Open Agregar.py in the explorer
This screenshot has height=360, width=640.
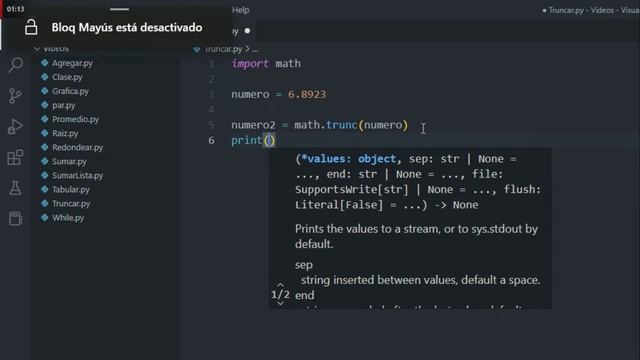pos(72,63)
